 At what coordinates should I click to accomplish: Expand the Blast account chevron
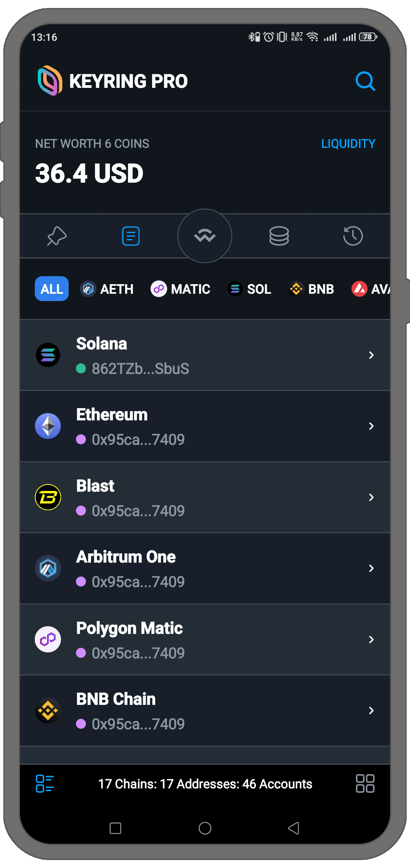(x=371, y=497)
